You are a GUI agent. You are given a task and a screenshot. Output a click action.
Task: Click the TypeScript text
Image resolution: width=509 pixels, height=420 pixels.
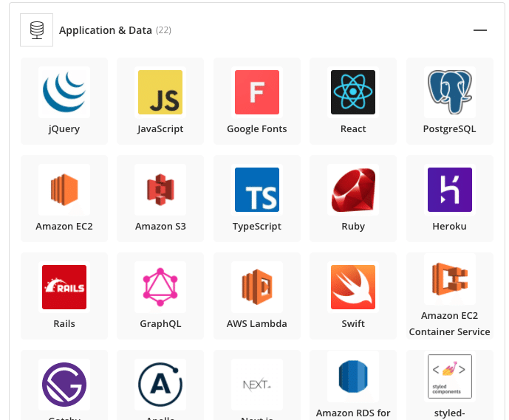click(x=257, y=227)
